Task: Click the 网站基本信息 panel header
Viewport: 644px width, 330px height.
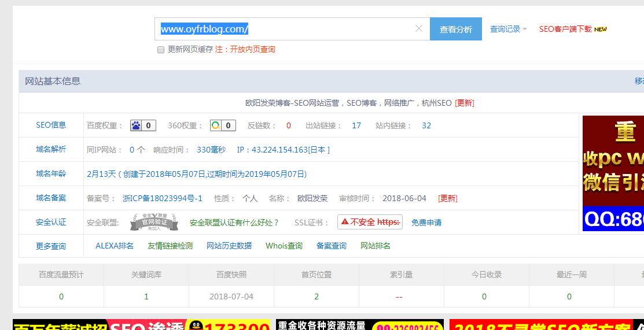Action: (x=53, y=81)
